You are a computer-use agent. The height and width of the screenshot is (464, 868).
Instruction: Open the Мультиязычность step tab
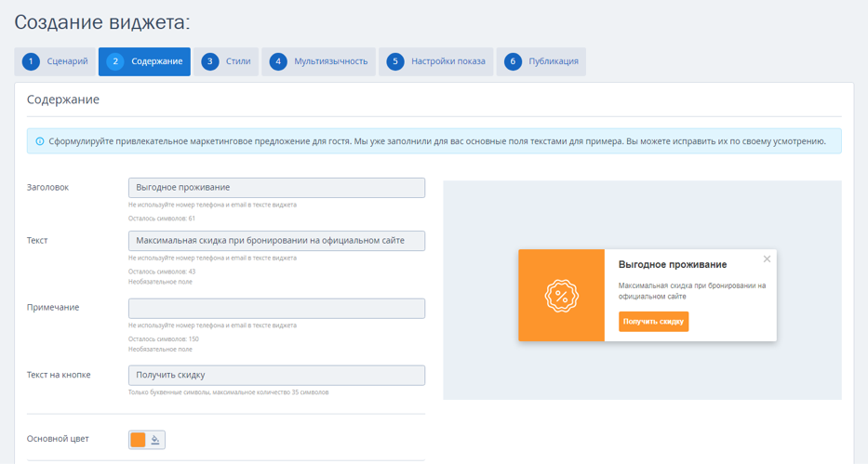click(318, 61)
